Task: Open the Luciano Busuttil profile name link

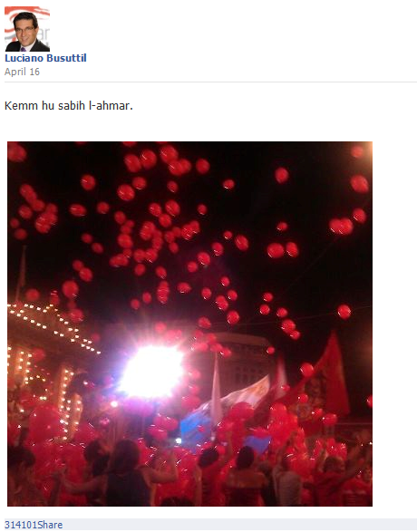Action: point(45,58)
